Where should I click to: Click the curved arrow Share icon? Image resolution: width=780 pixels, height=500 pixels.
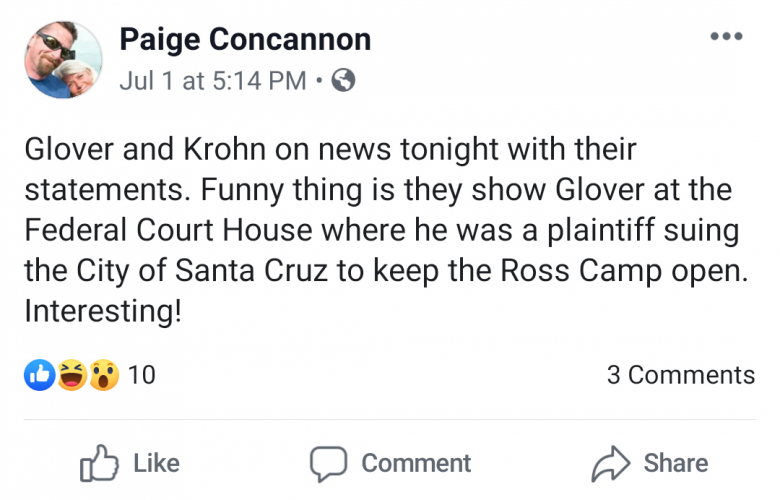609,463
